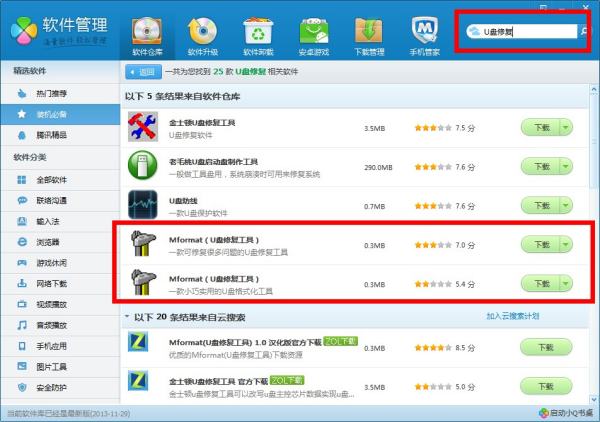Select 网络下载 category
The height and width of the screenshot is (422, 600).
(x=60, y=284)
